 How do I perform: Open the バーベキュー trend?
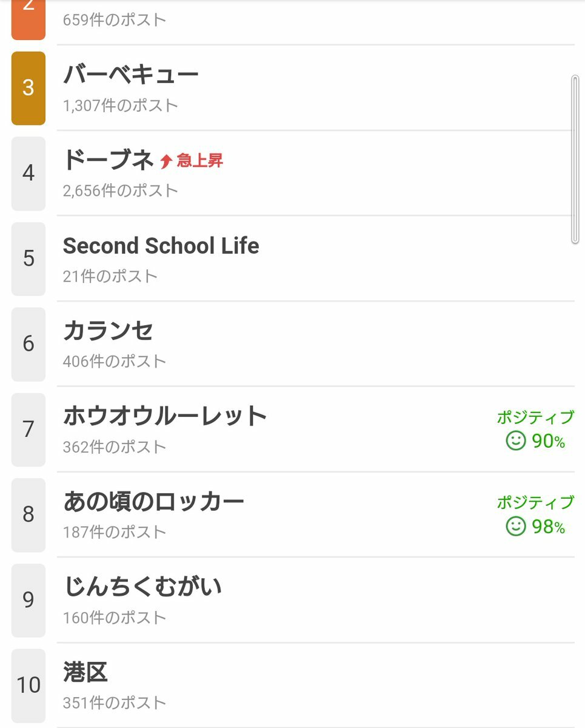pyautogui.click(x=315, y=88)
